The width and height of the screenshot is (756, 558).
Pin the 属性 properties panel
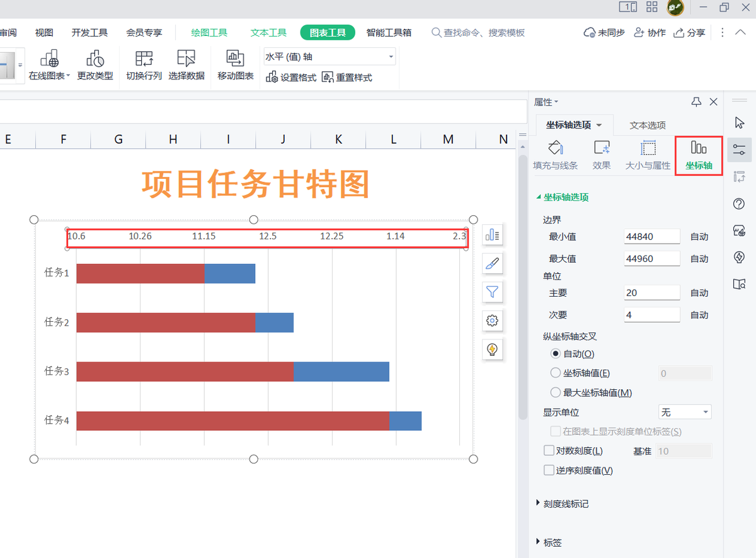pyautogui.click(x=696, y=101)
